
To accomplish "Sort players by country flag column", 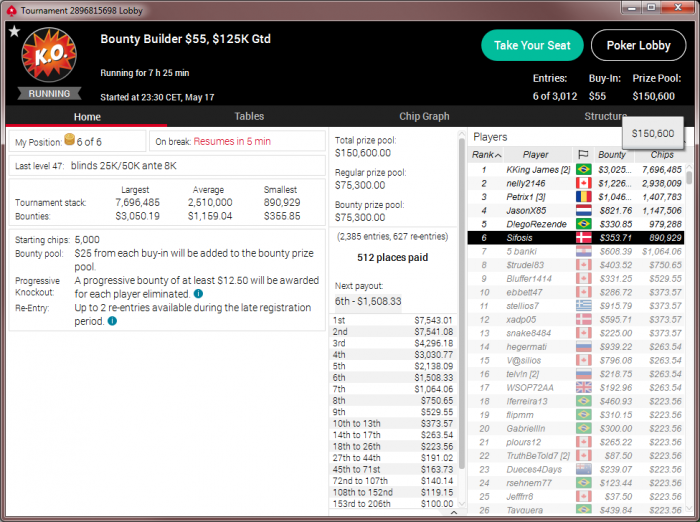I will [583, 155].
